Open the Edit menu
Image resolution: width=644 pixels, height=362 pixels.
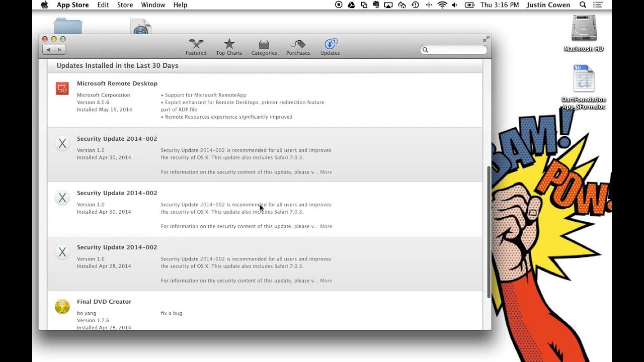pyautogui.click(x=103, y=5)
